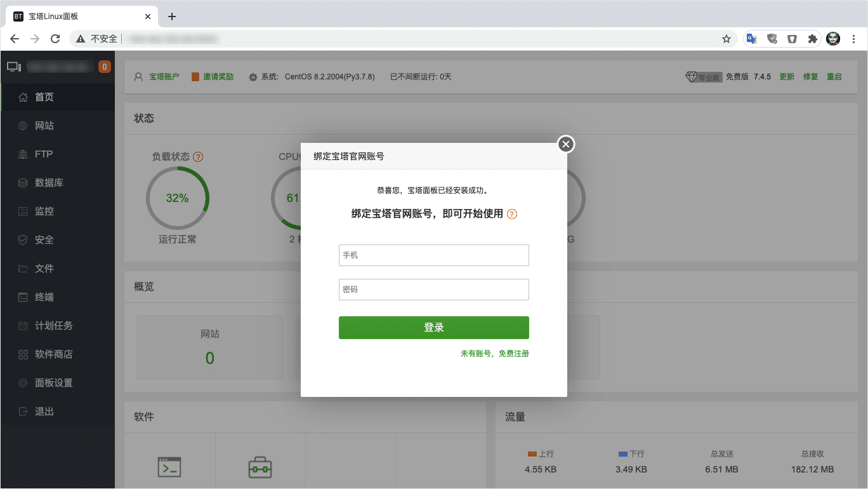The width and height of the screenshot is (868, 489).
Task: Click the help icon beside 即可开始使用
Action: 512,215
